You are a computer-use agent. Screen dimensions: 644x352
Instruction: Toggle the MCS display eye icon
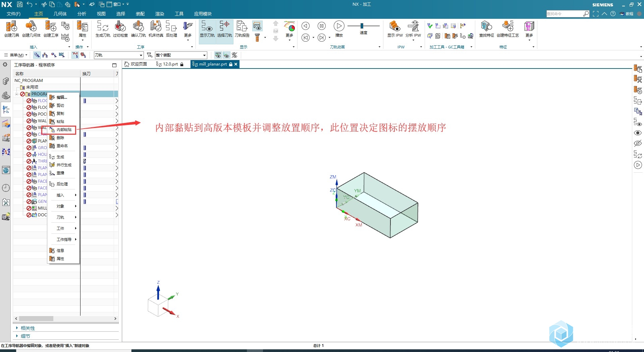pyautogui.click(x=218, y=55)
